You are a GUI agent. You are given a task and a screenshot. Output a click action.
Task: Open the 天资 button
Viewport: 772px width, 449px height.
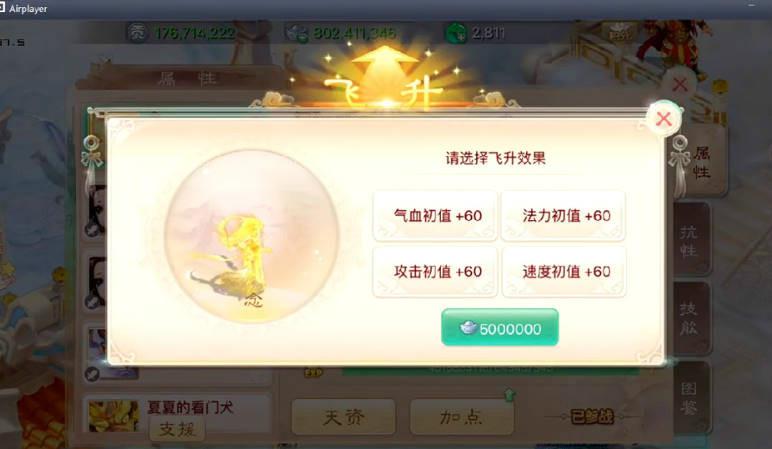tap(343, 417)
